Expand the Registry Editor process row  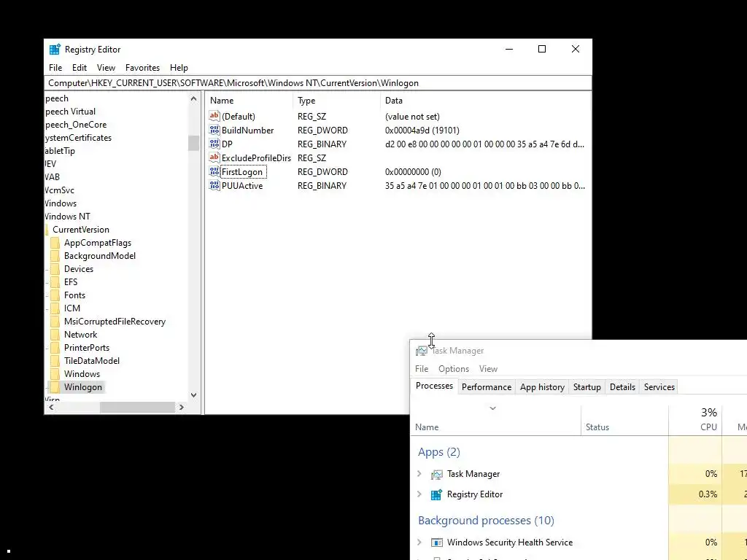point(419,494)
